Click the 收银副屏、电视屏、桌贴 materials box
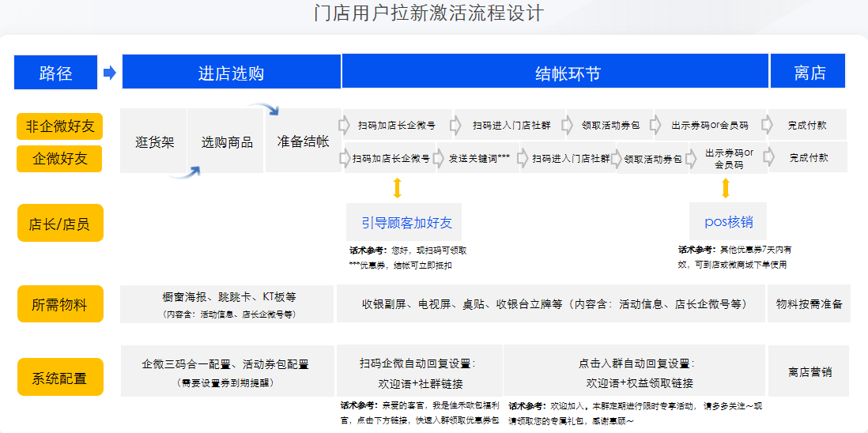The height and width of the screenshot is (433, 868). click(551, 303)
